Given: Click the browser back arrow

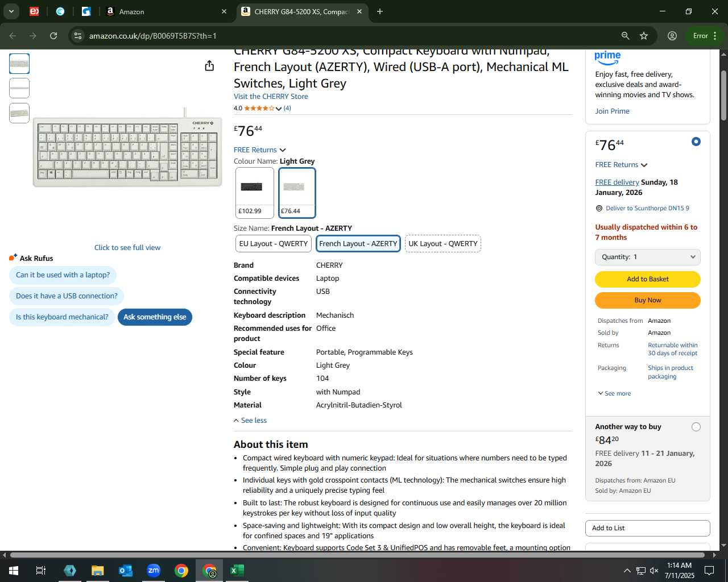Looking at the screenshot, I should pos(13,36).
